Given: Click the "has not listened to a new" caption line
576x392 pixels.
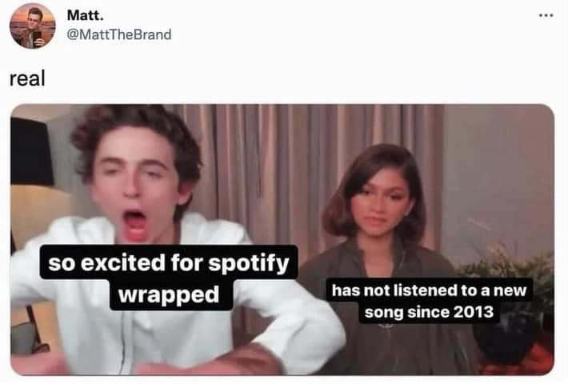Looking at the screenshot, I should tap(429, 290).
